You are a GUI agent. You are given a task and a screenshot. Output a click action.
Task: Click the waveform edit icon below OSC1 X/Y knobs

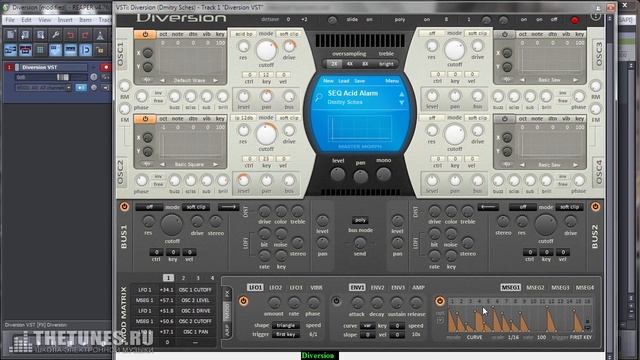coord(147,80)
